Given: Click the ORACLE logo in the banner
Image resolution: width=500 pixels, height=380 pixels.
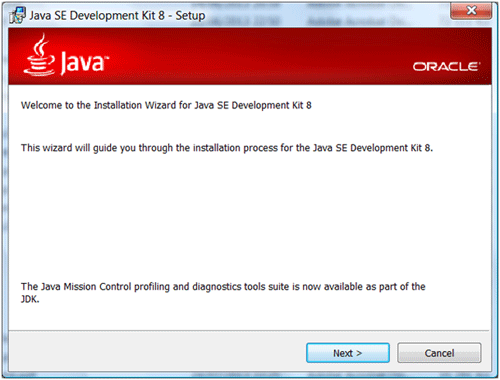Looking at the screenshot, I should point(447,67).
